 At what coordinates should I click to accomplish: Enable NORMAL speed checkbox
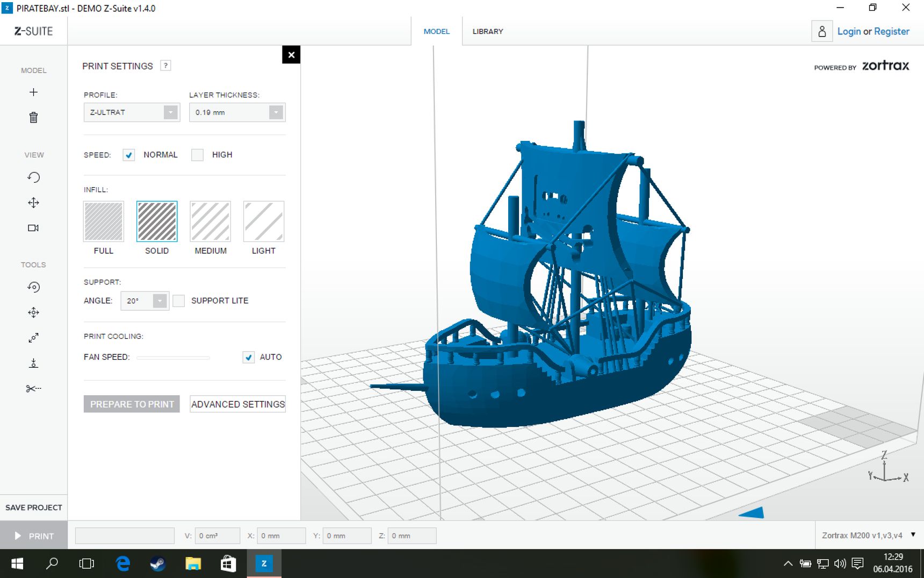tap(128, 155)
